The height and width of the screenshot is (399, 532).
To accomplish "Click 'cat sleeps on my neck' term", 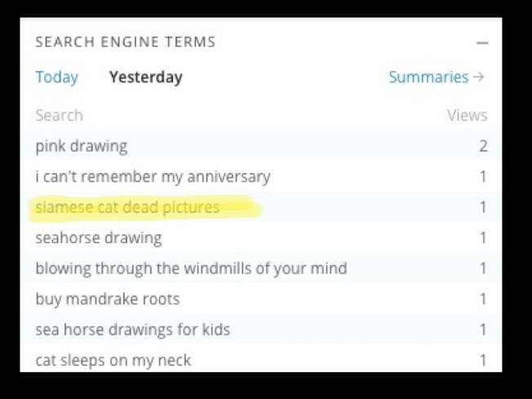I will (x=113, y=360).
